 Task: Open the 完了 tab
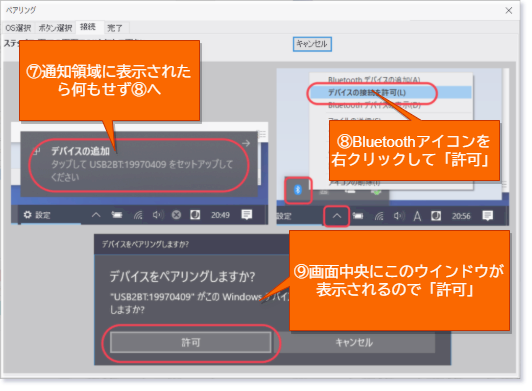click(x=115, y=28)
